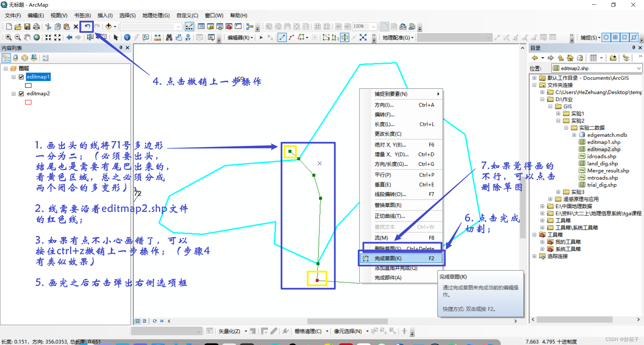
Task: Click Go To Home Folder in catalog
Action: coord(570,58)
